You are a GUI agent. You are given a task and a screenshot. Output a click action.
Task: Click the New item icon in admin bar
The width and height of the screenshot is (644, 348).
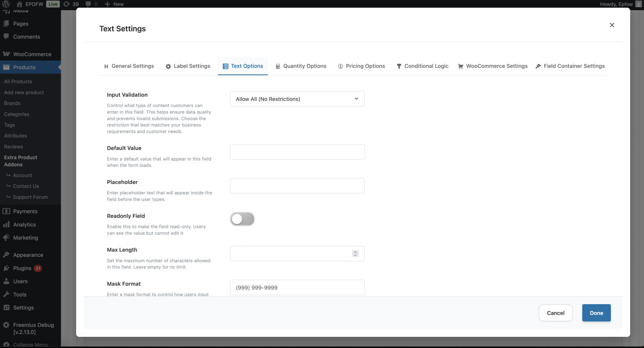[x=108, y=4]
